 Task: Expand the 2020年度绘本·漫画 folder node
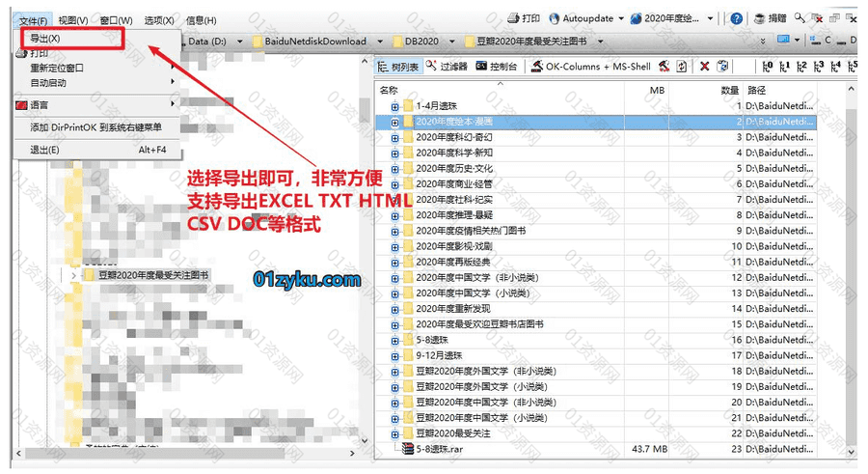[394, 122]
